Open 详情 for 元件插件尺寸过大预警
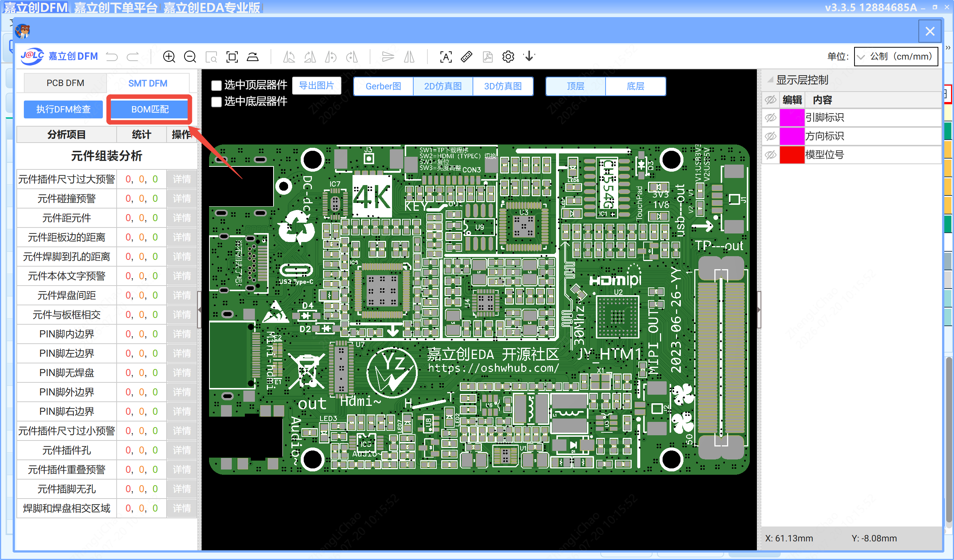 [182, 179]
